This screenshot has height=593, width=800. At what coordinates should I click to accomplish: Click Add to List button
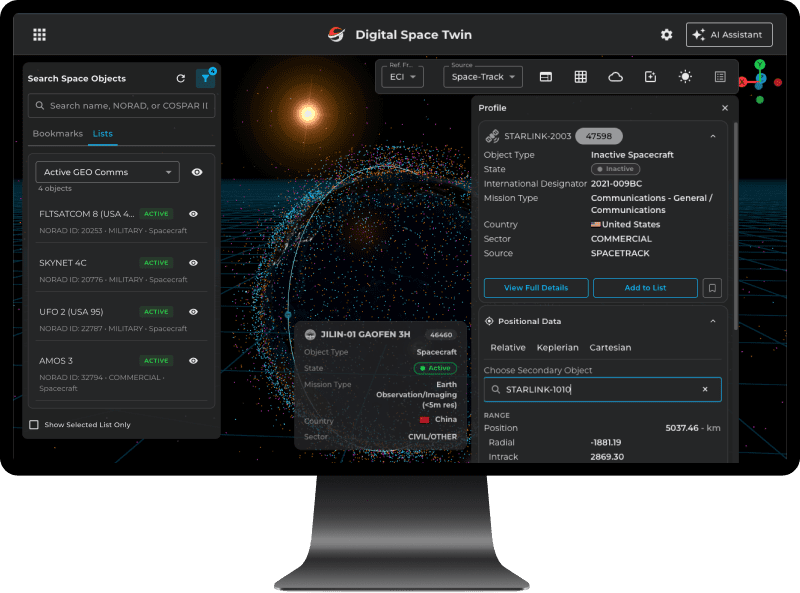point(645,288)
